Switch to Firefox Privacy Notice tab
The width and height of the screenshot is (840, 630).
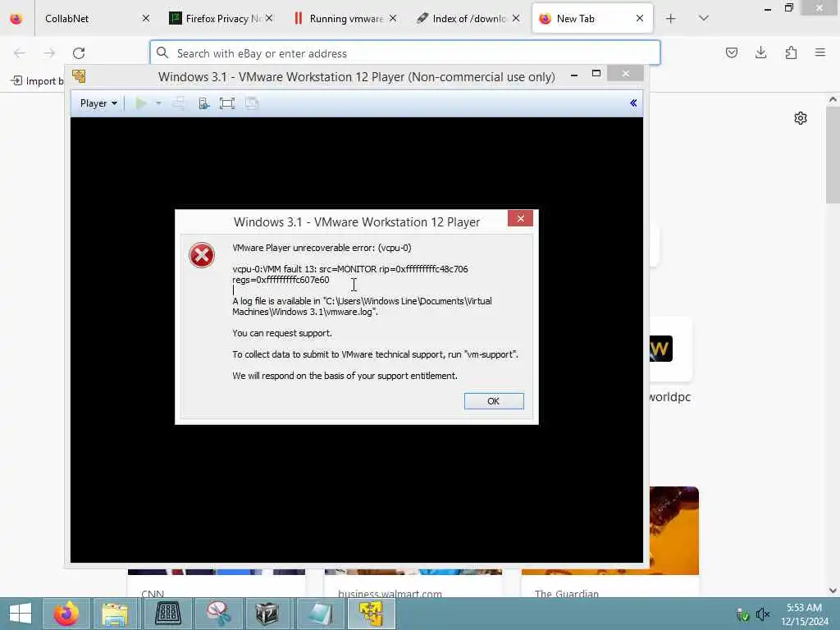pyautogui.click(x=221, y=19)
